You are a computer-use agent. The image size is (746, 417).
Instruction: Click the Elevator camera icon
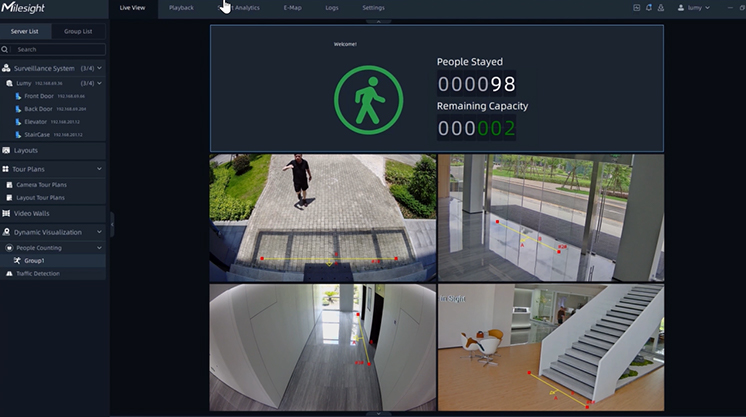point(18,121)
